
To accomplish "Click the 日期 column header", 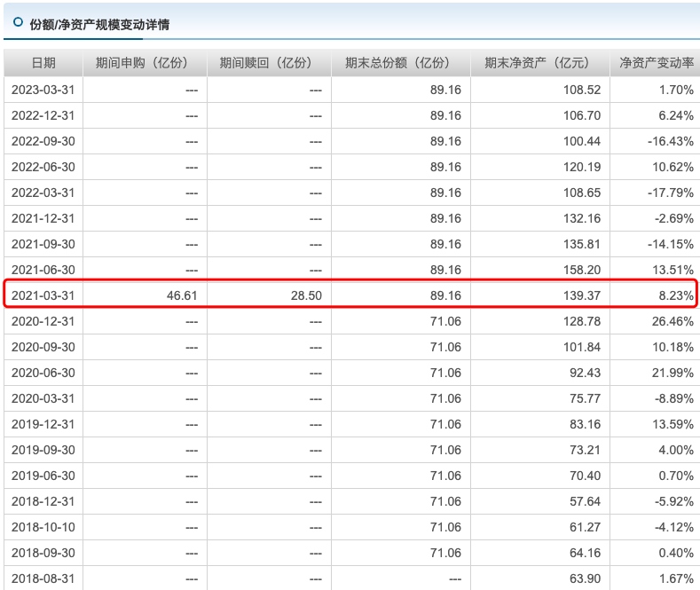I will [43, 63].
